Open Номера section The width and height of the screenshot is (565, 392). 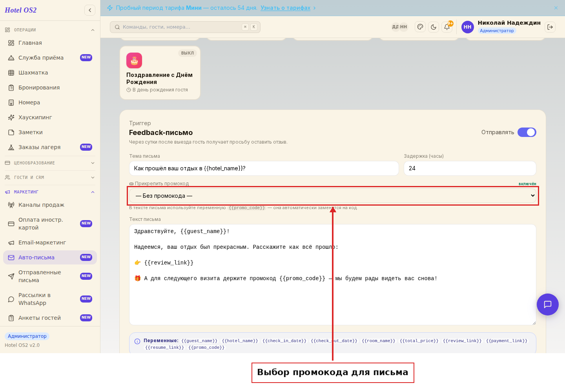[x=50, y=102]
